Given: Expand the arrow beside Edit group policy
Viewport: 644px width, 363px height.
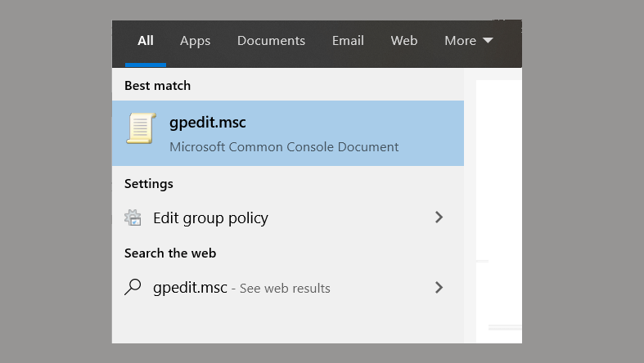Looking at the screenshot, I should point(439,217).
